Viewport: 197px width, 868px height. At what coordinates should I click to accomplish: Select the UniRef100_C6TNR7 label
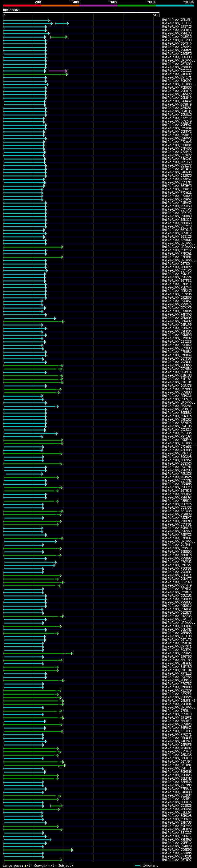point(177,860)
